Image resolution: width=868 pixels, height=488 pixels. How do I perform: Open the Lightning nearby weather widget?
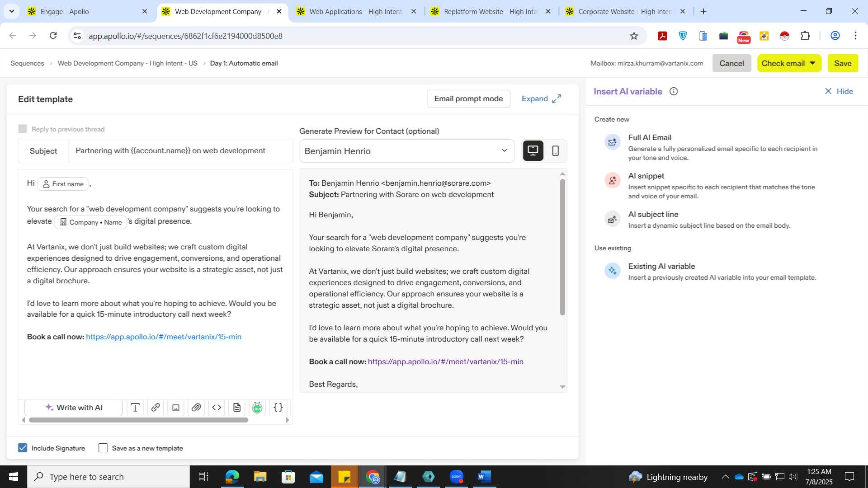668,477
